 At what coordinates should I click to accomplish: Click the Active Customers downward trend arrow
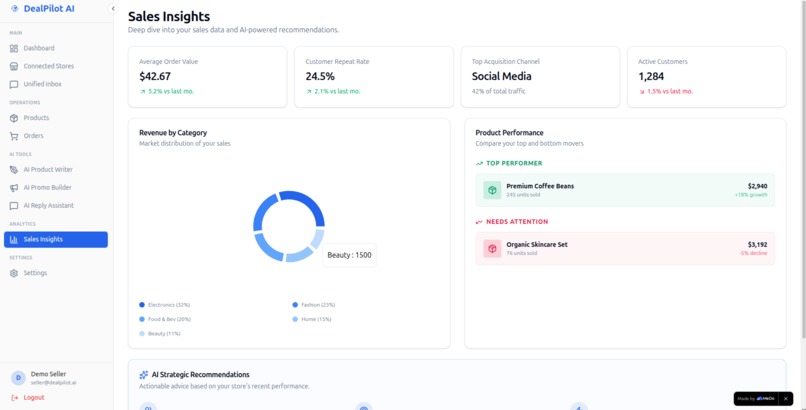[x=642, y=91]
